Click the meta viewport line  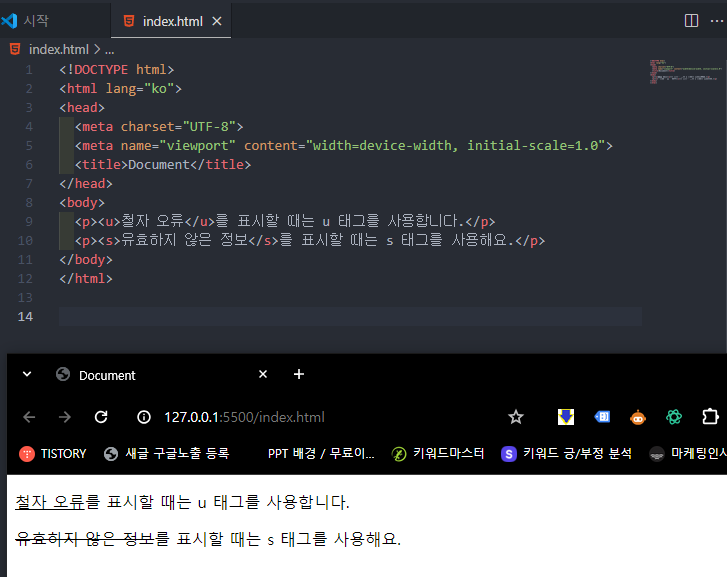344,146
